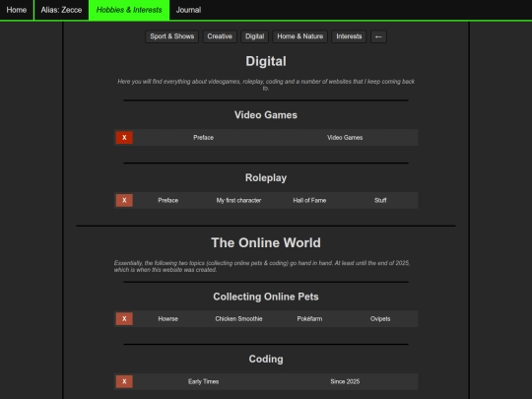Open the Video Games tab
This screenshot has height=399, width=532.
[x=345, y=137]
